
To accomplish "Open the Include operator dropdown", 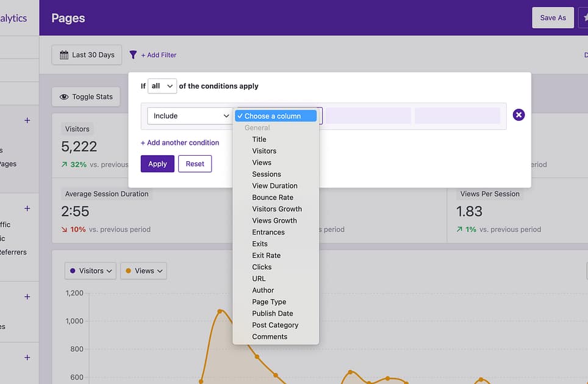I will click(x=189, y=116).
